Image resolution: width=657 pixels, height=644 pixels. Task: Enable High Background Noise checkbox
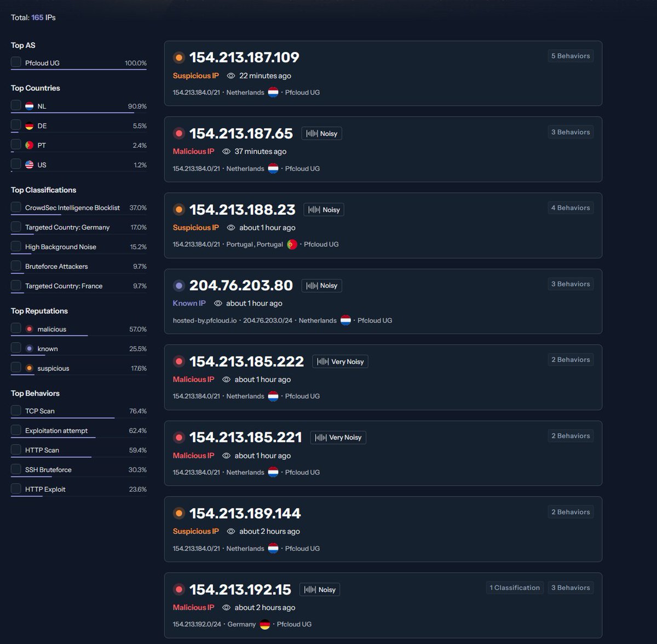pyautogui.click(x=16, y=246)
